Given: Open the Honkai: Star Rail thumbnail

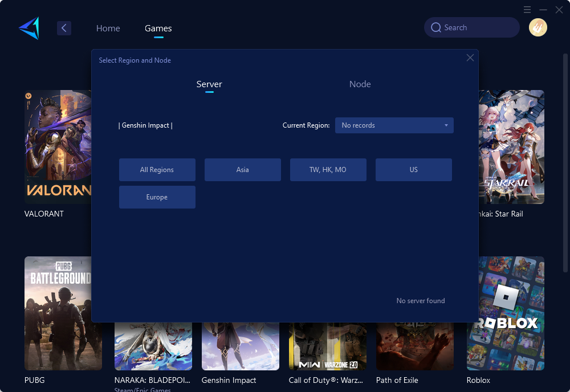Looking at the screenshot, I should tap(511, 147).
